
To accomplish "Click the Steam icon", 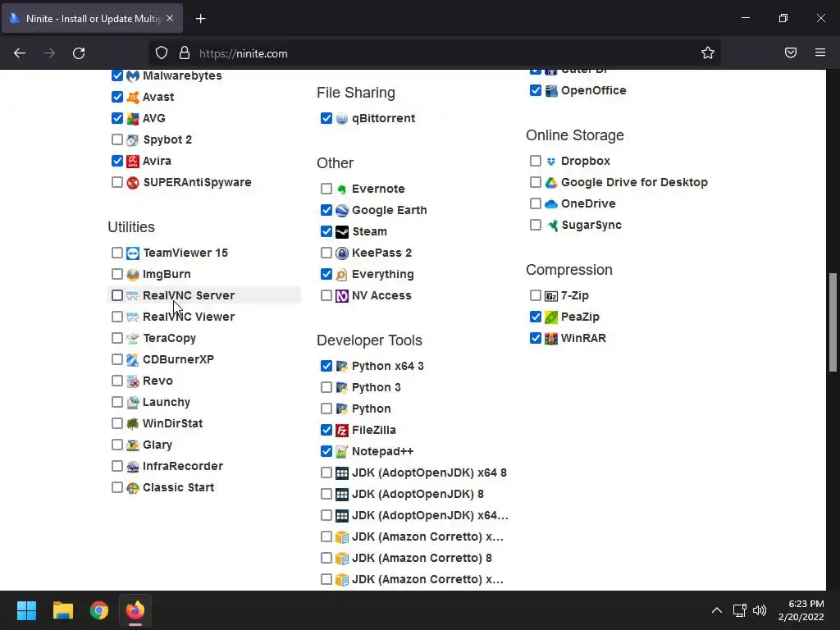I will click(342, 232).
